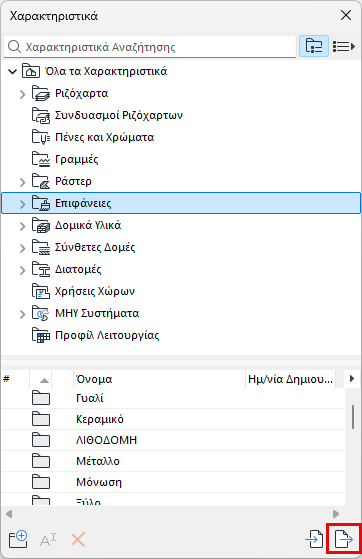The width and height of the screenshot is (362, 559).
Task: Click the Συνδυασμοί Ριζόχαρτων folder icon
Action: tap(40, 116)
